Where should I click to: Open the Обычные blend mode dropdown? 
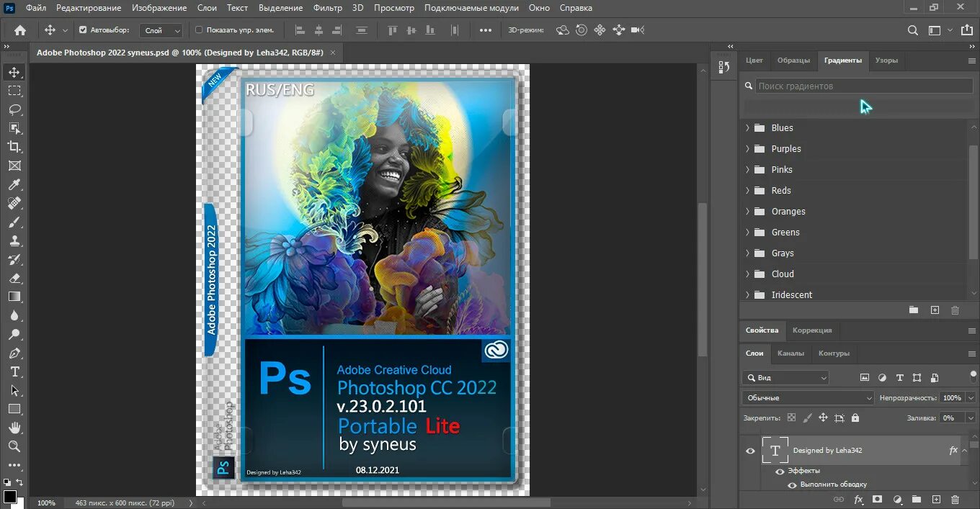pos(808,397)
